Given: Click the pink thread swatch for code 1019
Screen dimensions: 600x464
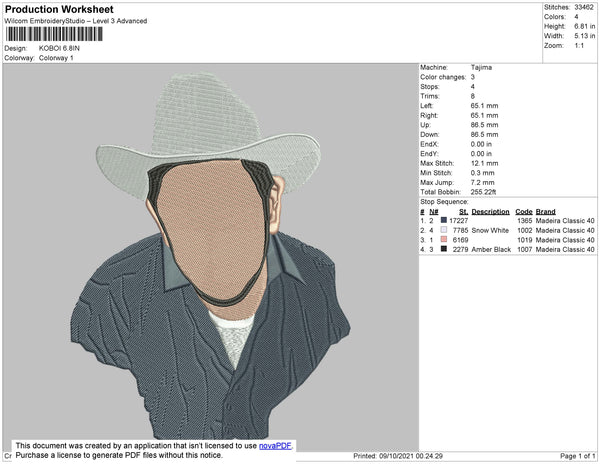Looking at the screenshot, I should click(x=443, y=240).
